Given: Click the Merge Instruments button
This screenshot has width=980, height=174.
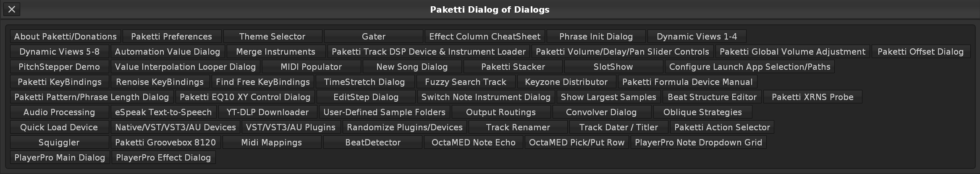Looking at the screenshot, I should coord(275,52).
